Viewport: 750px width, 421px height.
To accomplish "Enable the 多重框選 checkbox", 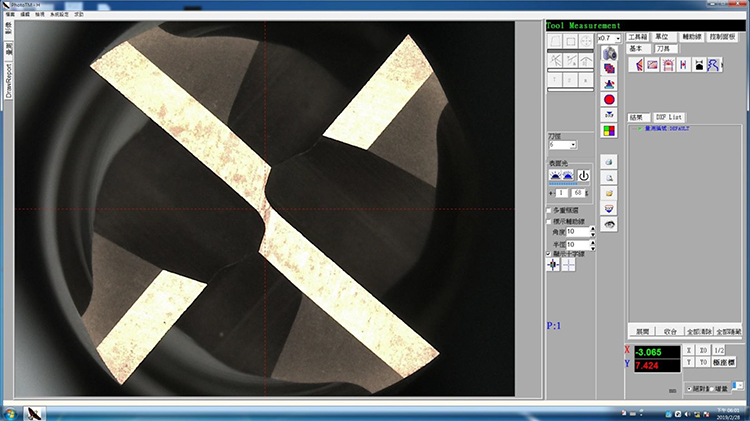I will [x=549, y=211].
